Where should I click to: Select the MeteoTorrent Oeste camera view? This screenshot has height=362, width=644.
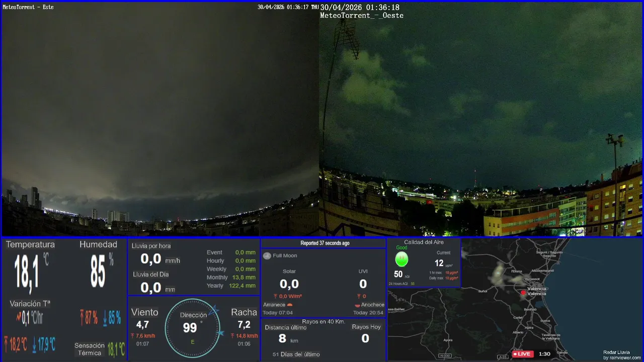481,119
